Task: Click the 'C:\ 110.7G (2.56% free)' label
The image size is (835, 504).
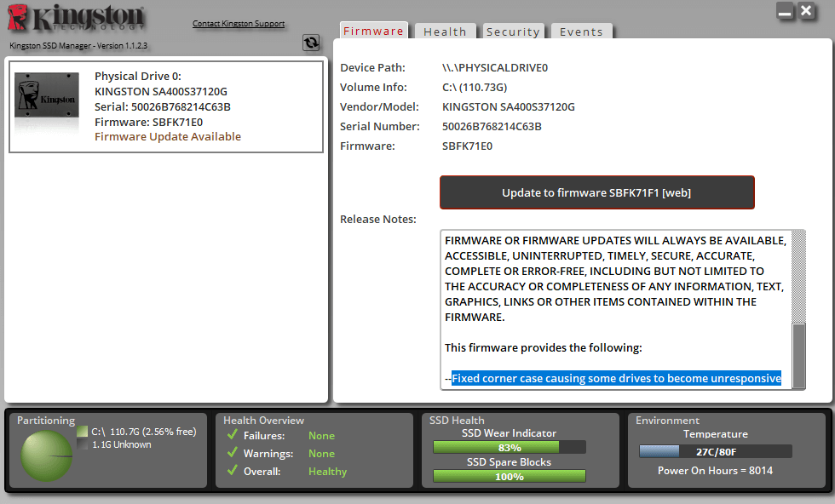Action: coord(144,432)
